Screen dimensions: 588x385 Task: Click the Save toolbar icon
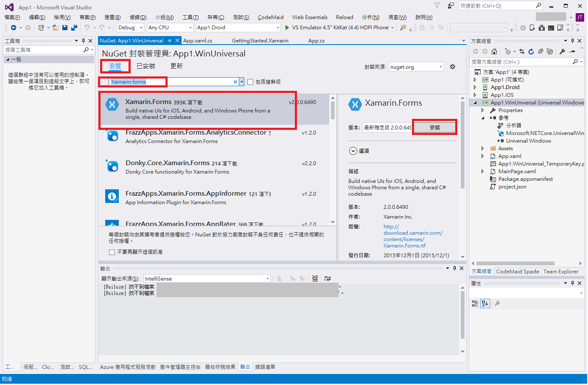tap(65, 28)
